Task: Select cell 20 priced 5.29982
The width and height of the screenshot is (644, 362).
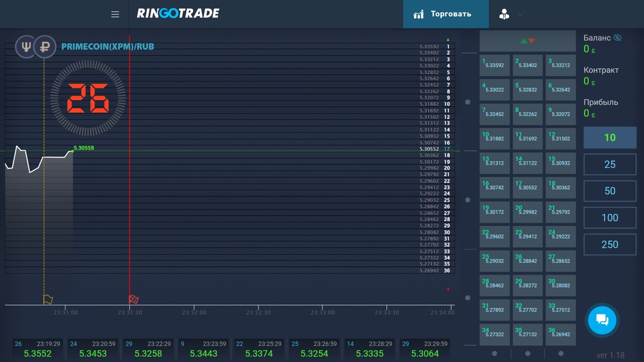Action: (528, 212)
